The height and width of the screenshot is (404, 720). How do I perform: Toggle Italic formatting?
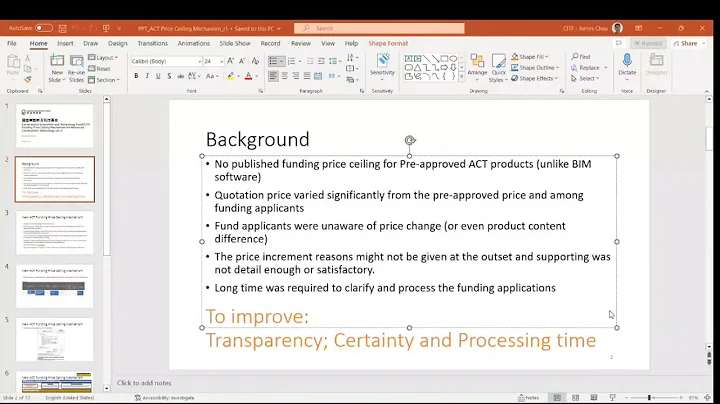click(147, 76)
